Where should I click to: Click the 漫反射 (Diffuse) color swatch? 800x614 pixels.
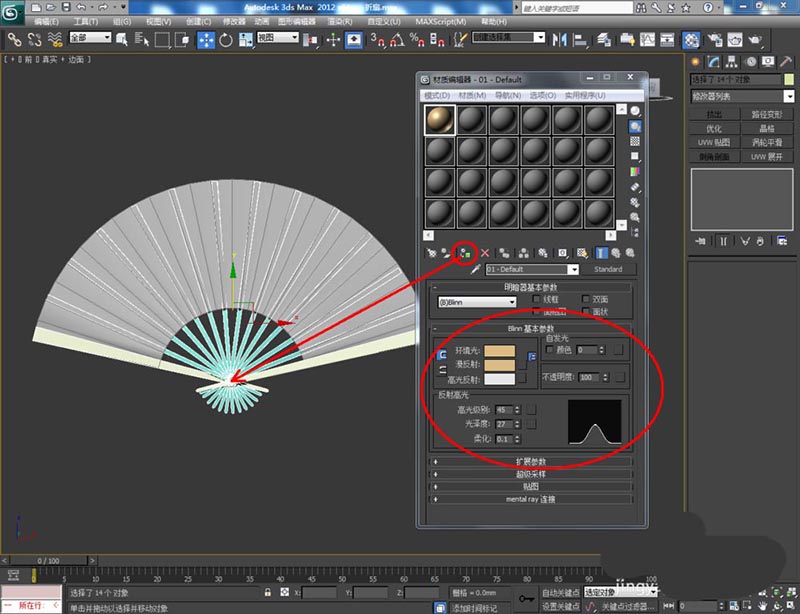click(499, 365)
